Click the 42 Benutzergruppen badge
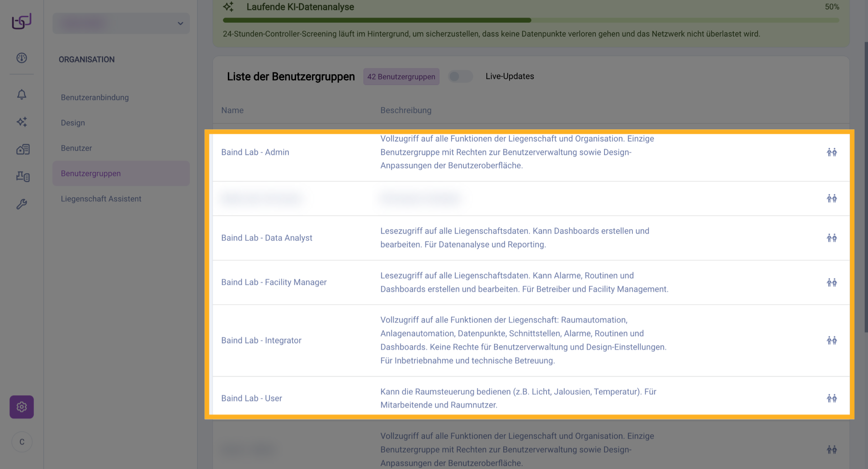Screen dimensions: 868x469 [401, 77]
